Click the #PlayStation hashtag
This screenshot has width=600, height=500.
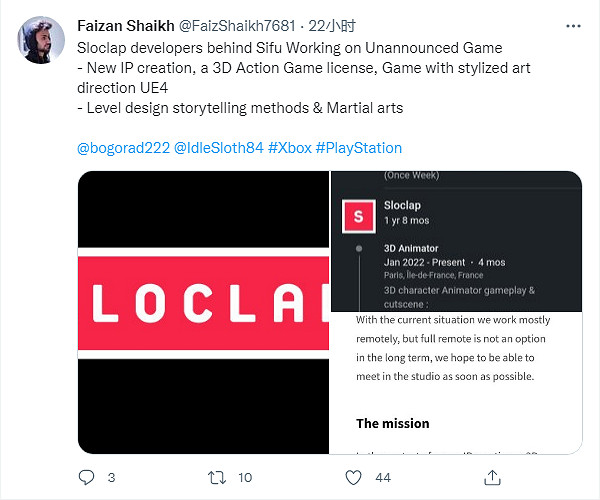pyautogui.click(x=359, y=148)
